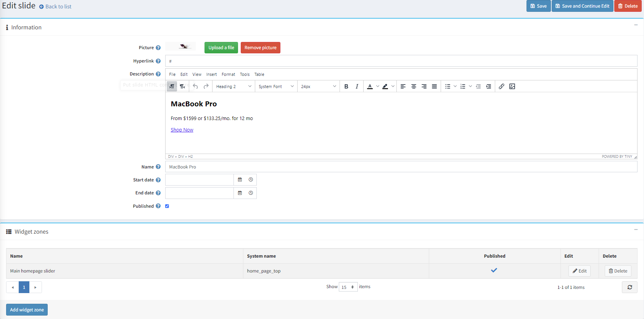644x319 pixels.
Task: Collapse the Information panel
Action: click(x=636, y=25)
